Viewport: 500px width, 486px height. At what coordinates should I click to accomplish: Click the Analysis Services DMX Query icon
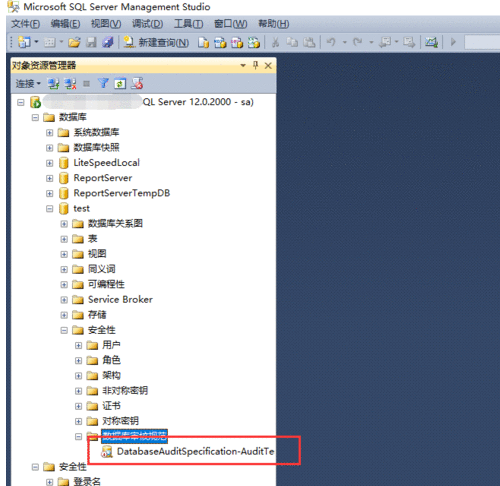(x=237, y=42)
